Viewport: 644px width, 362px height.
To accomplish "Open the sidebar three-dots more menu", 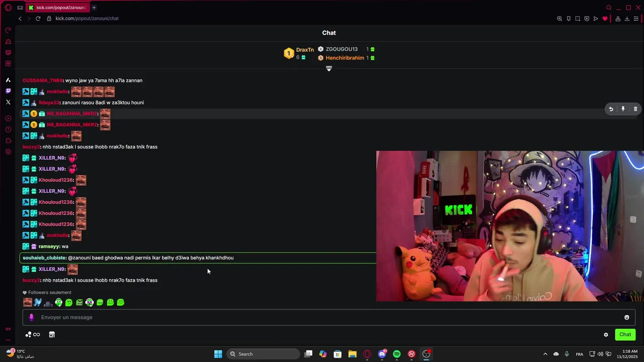I will (8, 340).
